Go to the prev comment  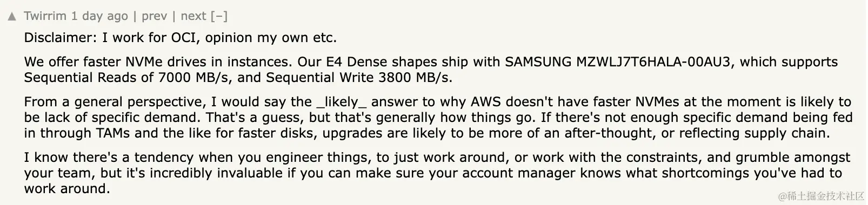click(x=154, y=16)
